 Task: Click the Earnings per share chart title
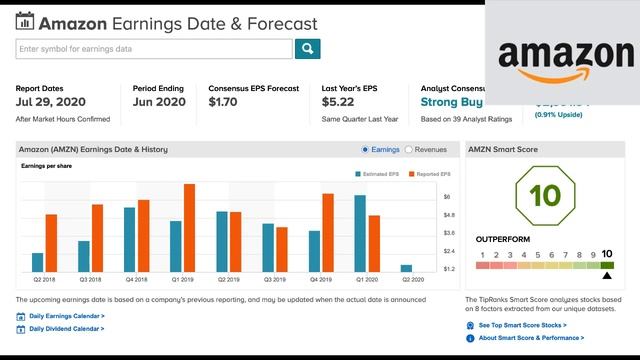[47, 166]
